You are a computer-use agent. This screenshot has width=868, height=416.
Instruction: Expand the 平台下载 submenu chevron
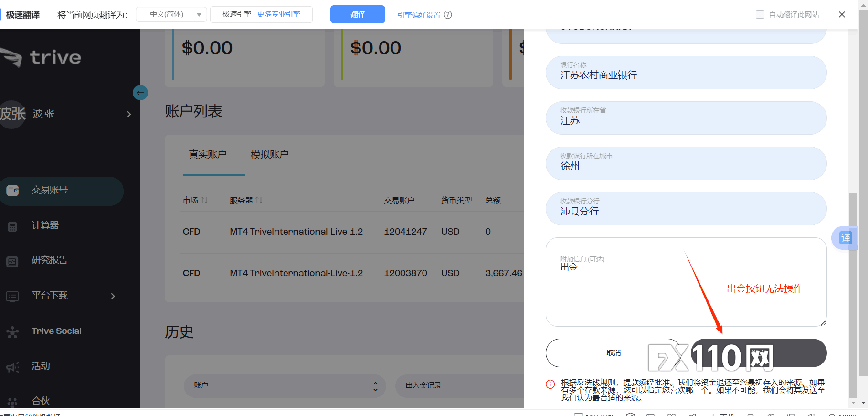pos(113,296)
